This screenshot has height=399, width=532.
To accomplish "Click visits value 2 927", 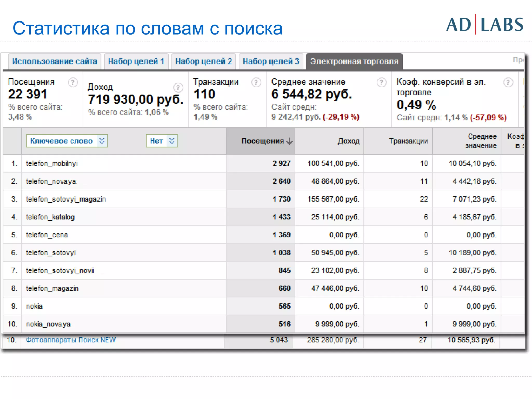I will point(281,163).
